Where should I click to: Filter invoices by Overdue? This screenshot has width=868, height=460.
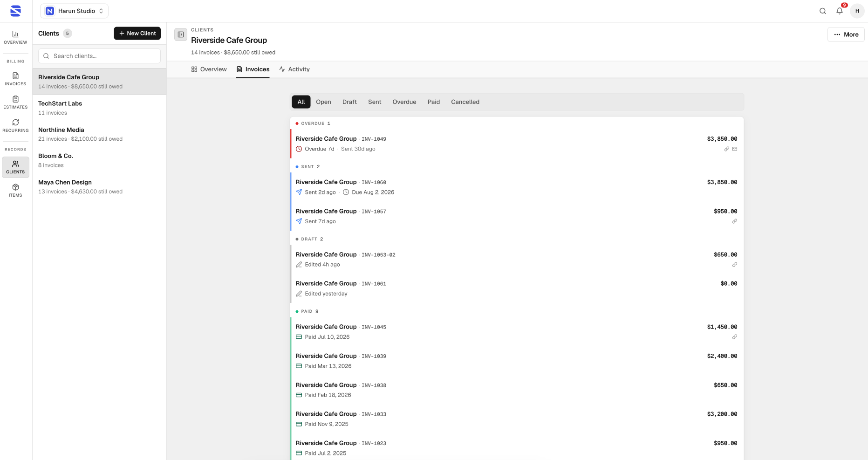(404, 102)
